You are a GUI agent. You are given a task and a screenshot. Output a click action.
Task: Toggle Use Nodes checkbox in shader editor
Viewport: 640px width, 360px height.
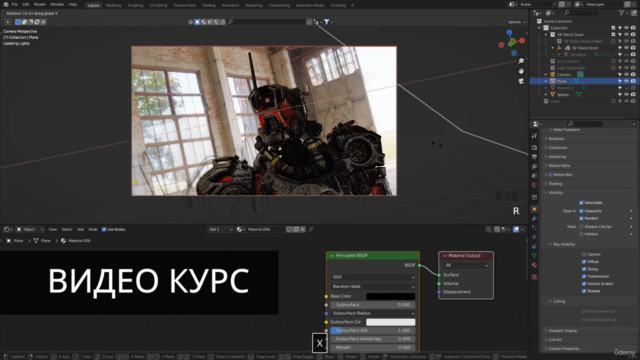[104, 229]
